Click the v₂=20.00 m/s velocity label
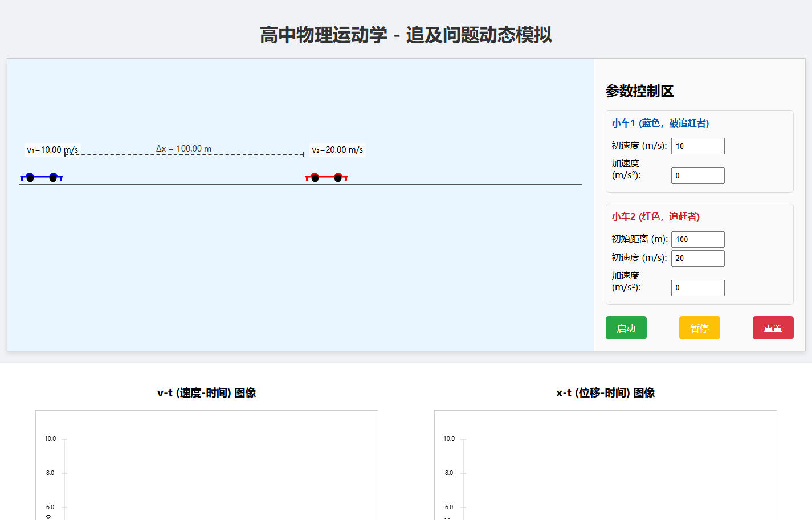812x520 pixels. pos(337,150)
